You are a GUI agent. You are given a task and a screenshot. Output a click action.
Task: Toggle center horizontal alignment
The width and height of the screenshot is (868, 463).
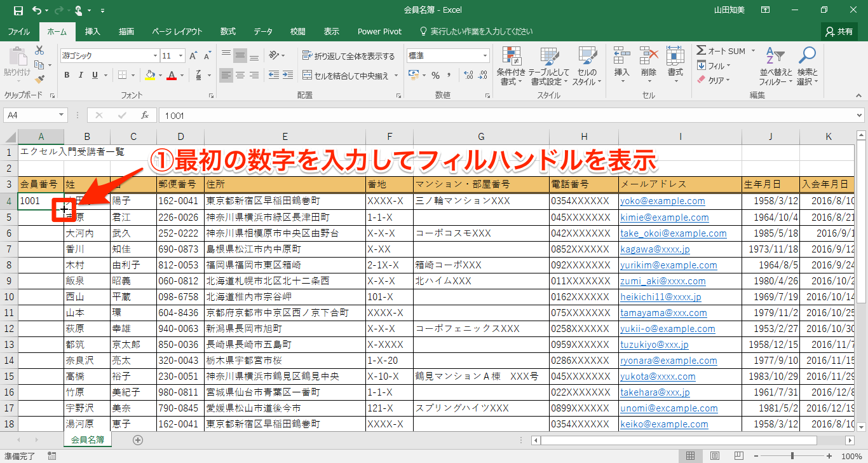[240, 76]
